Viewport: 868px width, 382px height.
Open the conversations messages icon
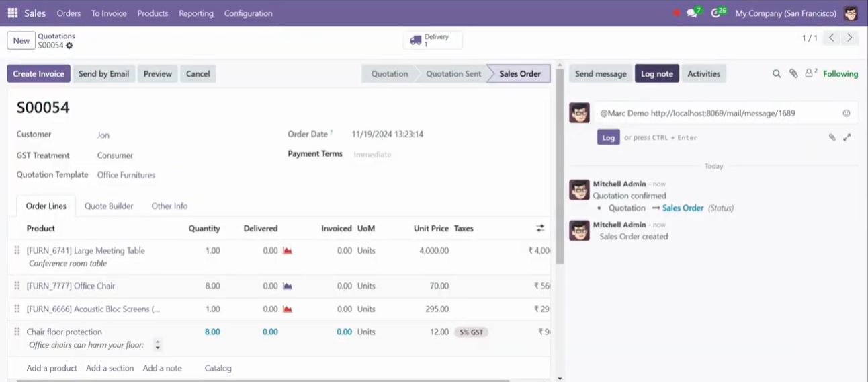pyautogui.click(x=692, y=13)
